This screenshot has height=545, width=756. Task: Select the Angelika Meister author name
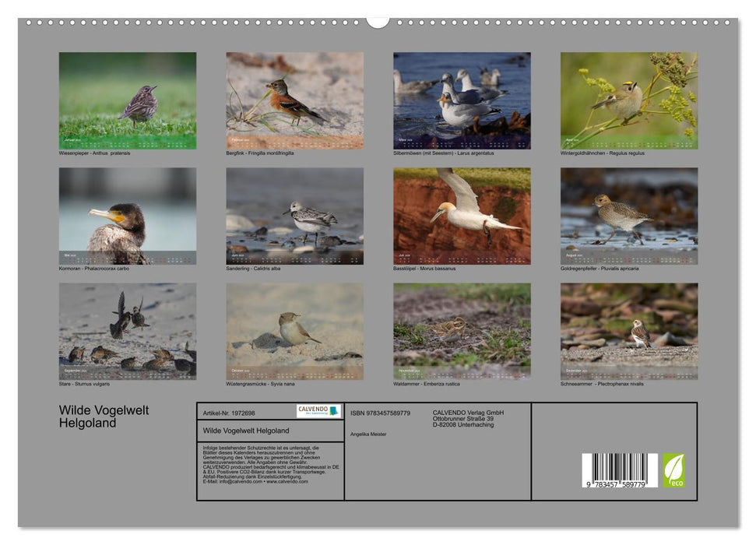(x=367, y=434)
